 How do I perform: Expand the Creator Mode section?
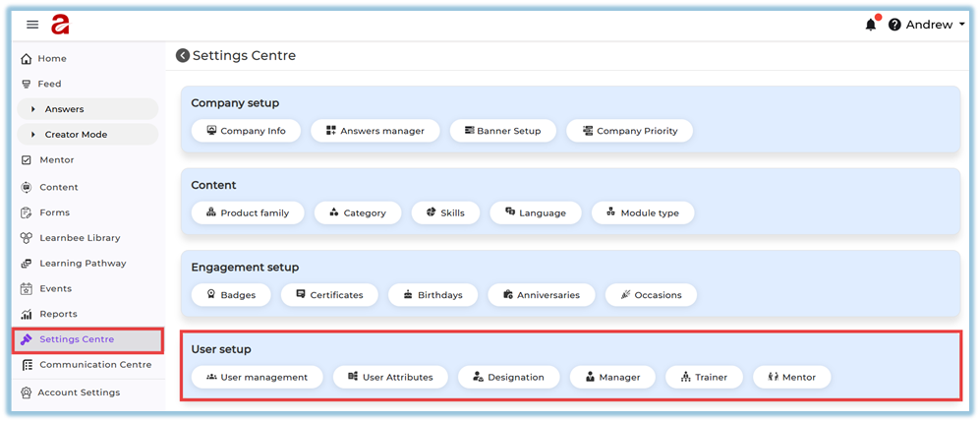pyautogui.click(x=33, y=135)
